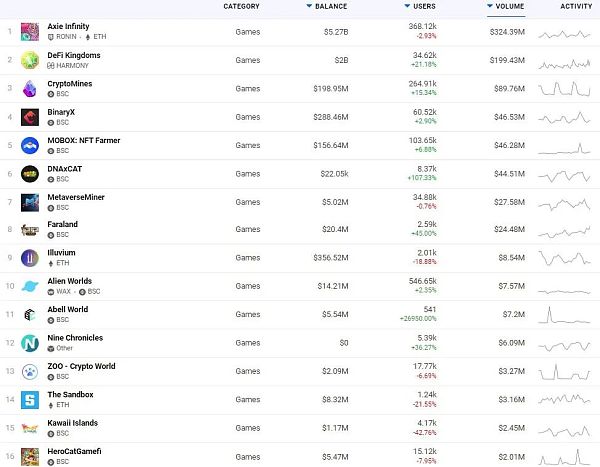Screen dimensions: 600x467
Task: Click the Abell World activity sparkline chart
Action: 566,315
